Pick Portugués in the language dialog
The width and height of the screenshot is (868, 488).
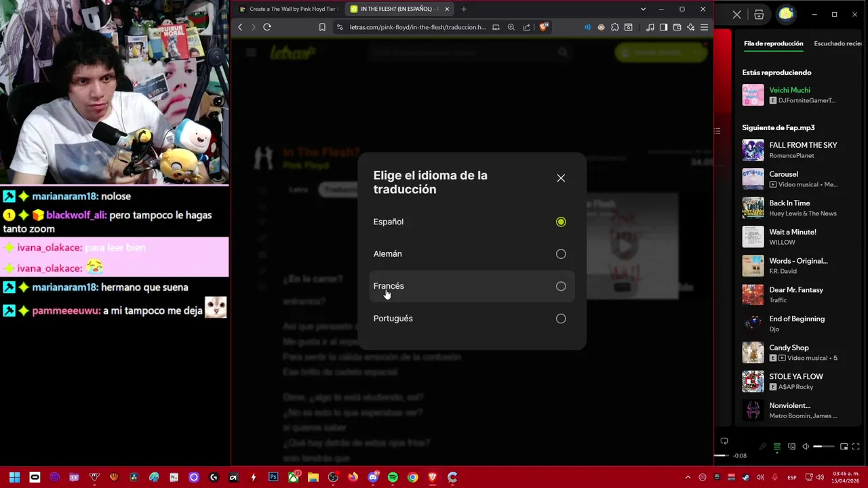pyautogui.click(x=471, y=319)
